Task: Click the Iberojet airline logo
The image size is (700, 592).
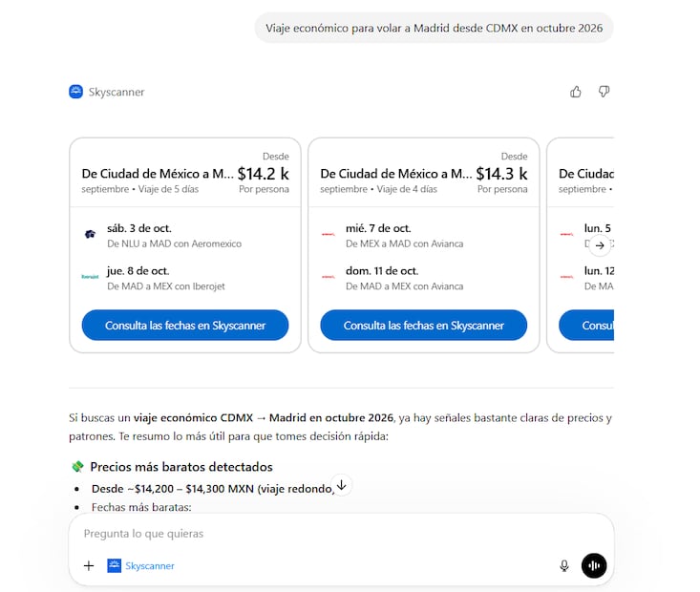Action: [90, 277]
